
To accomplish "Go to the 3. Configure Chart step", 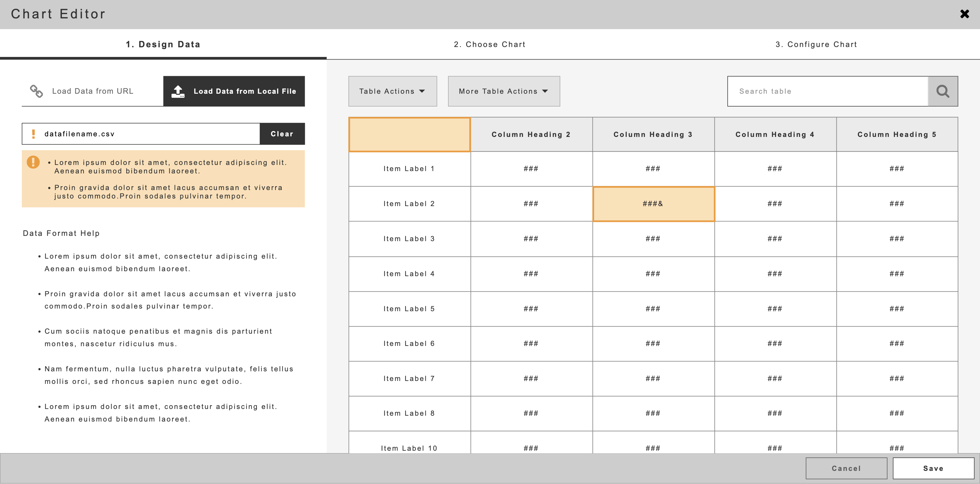I will pos(816,45).
